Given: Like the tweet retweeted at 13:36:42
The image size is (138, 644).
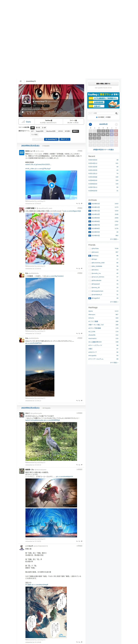Looking at the screenshot, I should click(82, 269).
